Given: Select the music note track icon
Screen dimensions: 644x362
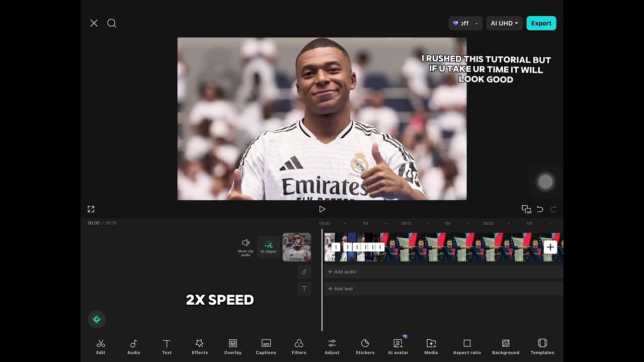Looking at the screenshot, I should pos(304,272).
